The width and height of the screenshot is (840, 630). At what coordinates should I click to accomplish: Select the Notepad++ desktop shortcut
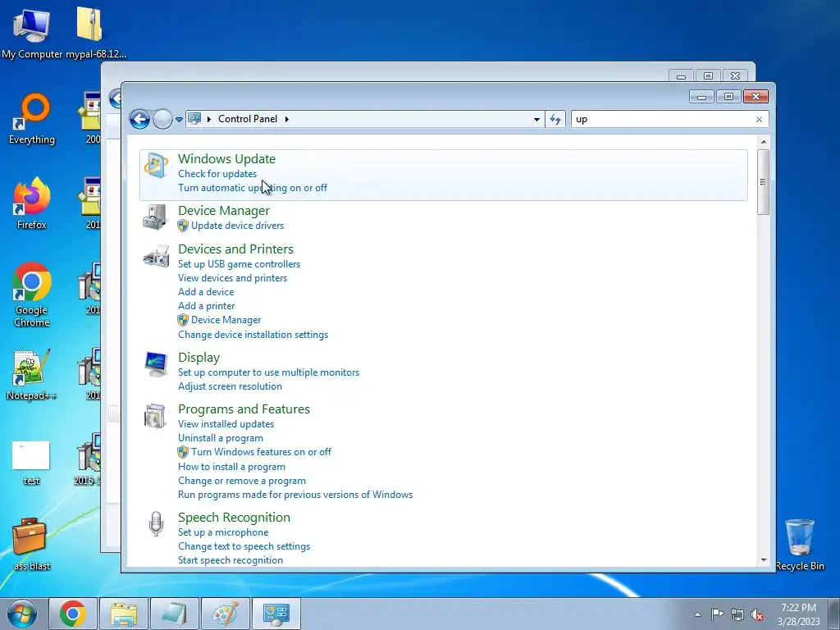(x=32, y=374)
